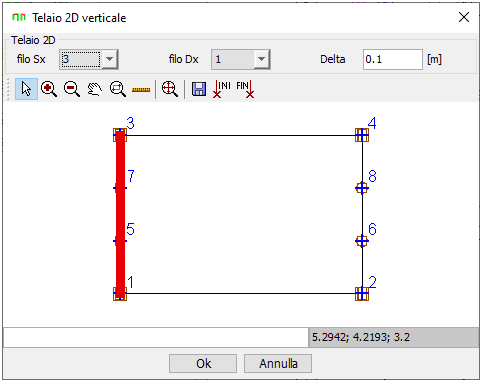Screen dimensions: 482x382
Task: Select the zoom window tool
Action: point(118,89)
